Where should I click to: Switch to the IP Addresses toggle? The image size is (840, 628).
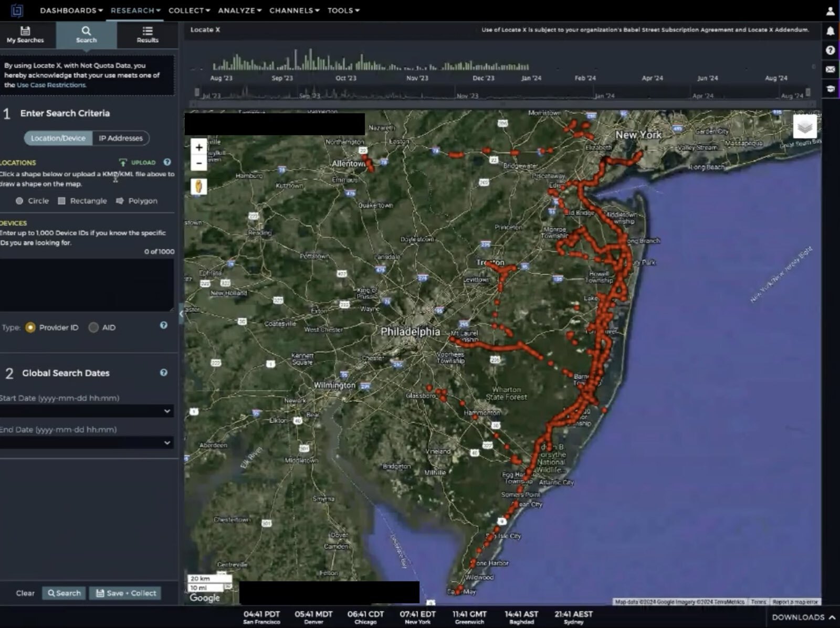(121, 138)
